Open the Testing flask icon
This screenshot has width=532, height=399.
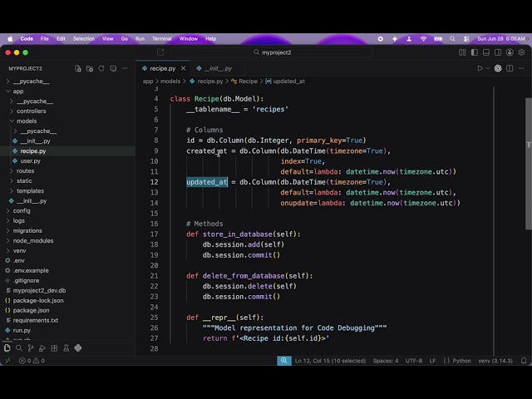pos(66,348)
